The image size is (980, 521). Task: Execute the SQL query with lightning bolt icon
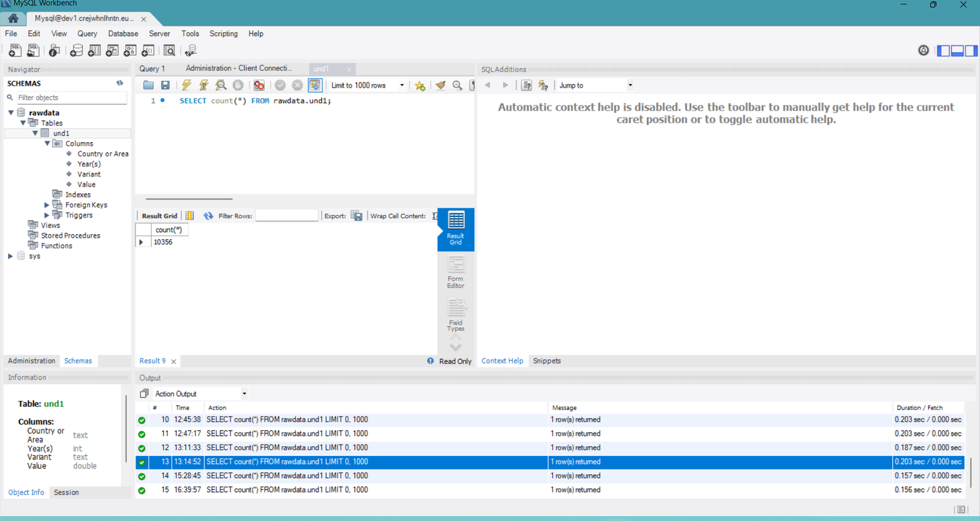(x=187, y=85)
